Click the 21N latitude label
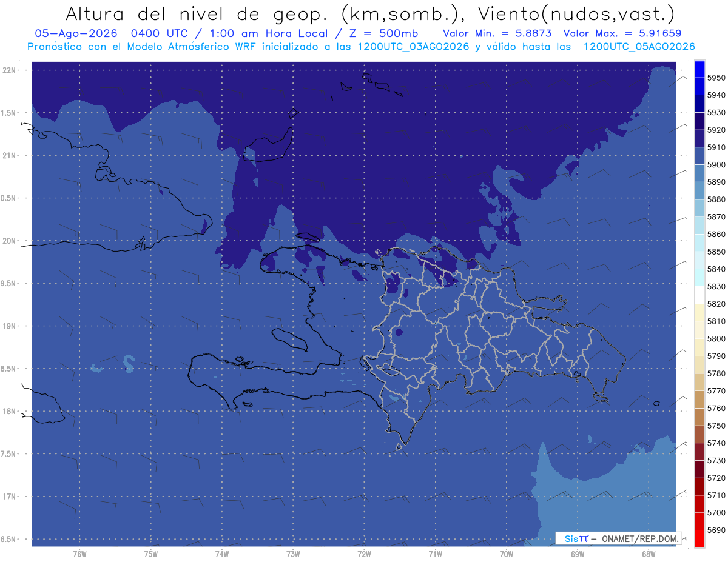 (10, 155)
